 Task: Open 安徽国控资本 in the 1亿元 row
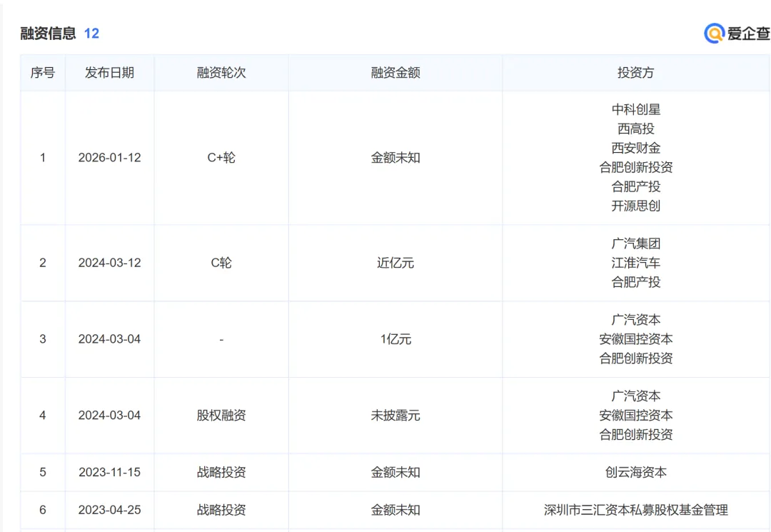click(x=636, y=339)
